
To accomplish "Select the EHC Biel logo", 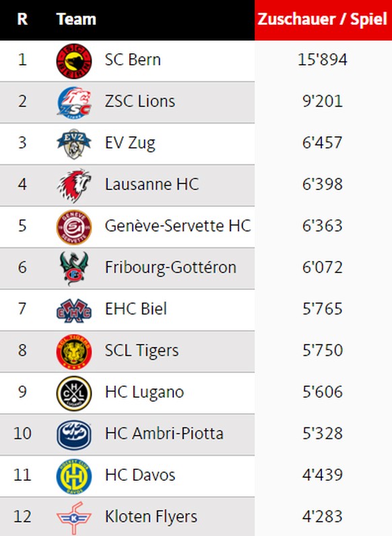I will (74, 310).
